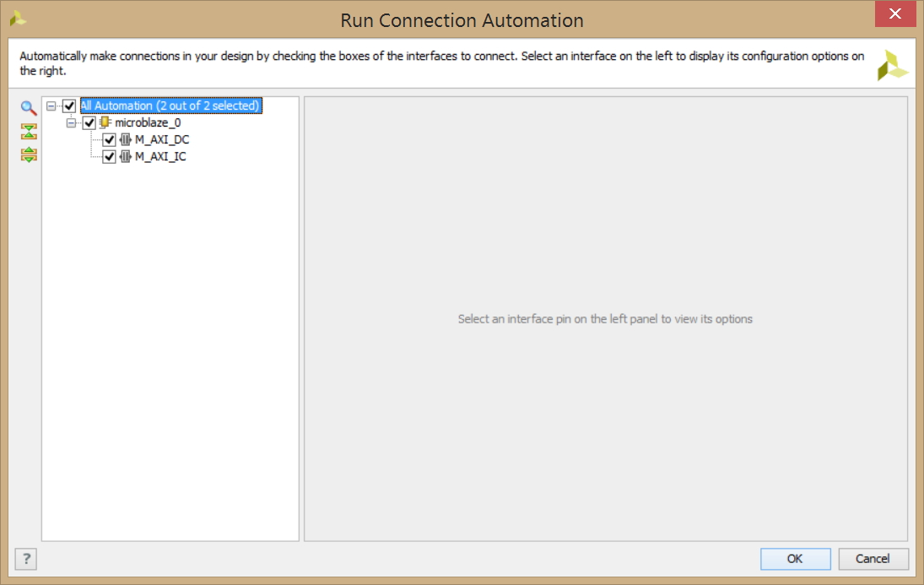Select the microblaze_0 IP block icon
This screenshot has height=585, width=924.
click(105, 122)
